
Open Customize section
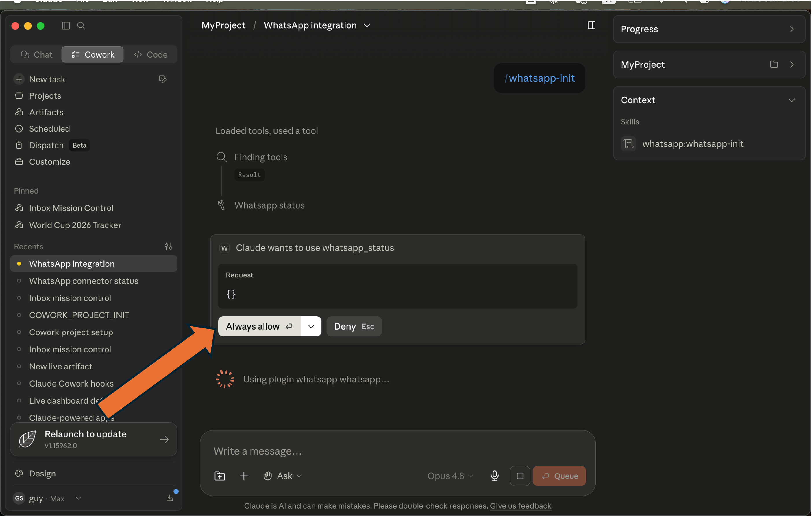click(49, 162)
